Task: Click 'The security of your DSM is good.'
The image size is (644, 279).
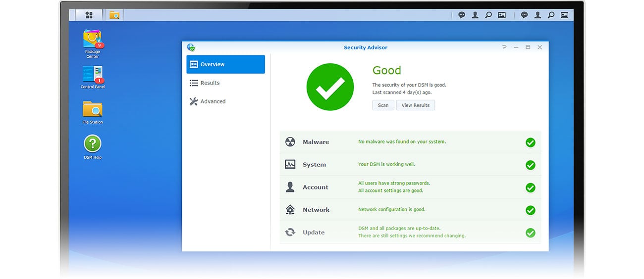Action: point(409,85)
